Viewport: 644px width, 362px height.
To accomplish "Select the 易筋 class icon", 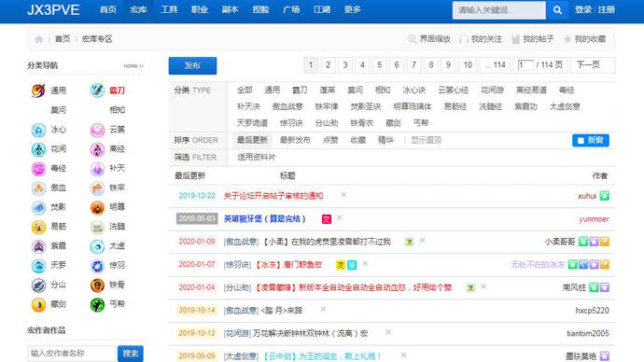I will pos(38,227).
